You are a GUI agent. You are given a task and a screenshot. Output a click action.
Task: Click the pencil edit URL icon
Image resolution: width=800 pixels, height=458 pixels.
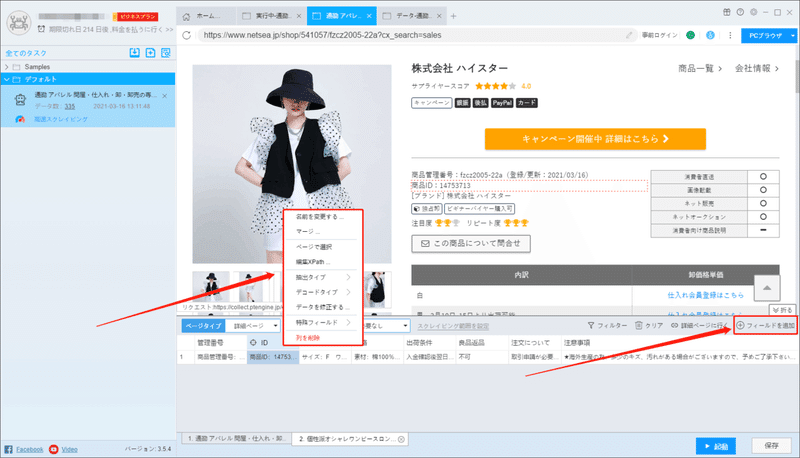(x=629, y=35)
